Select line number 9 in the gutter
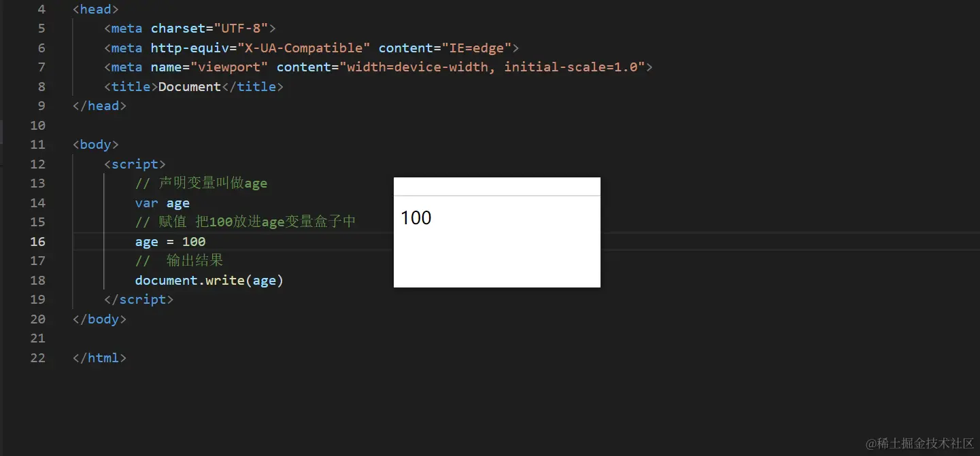Viewport: 980px width, 456px height. (x=41, y=106)
